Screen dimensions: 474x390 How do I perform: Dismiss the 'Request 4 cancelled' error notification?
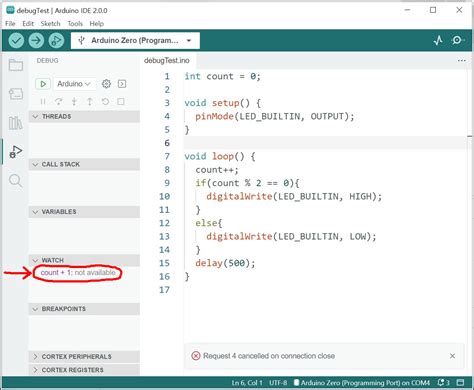452,356
